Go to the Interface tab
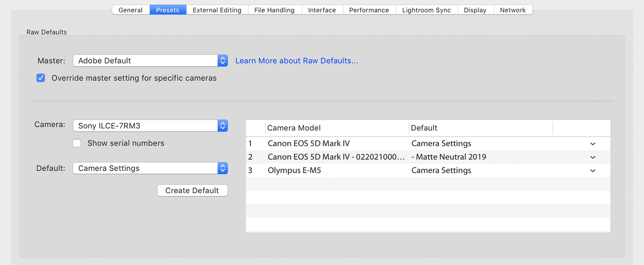This screenshot has width=644, height=265. point(322,10)
